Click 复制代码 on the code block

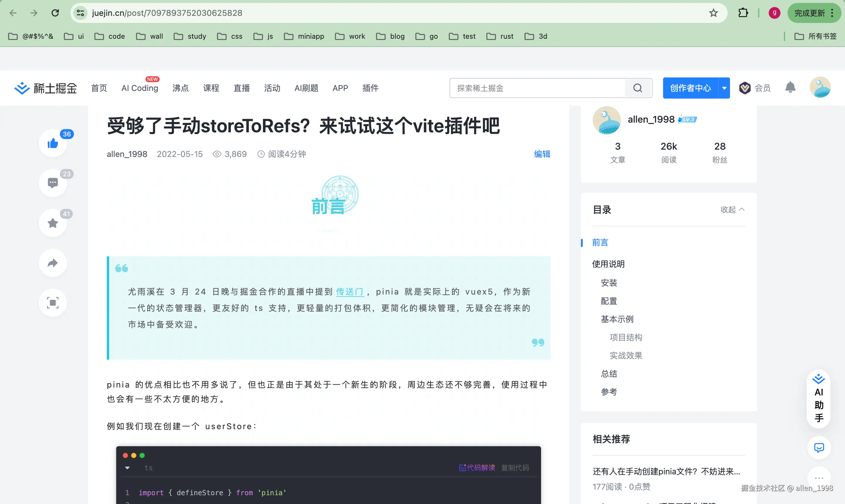click(x=515, y=468)
